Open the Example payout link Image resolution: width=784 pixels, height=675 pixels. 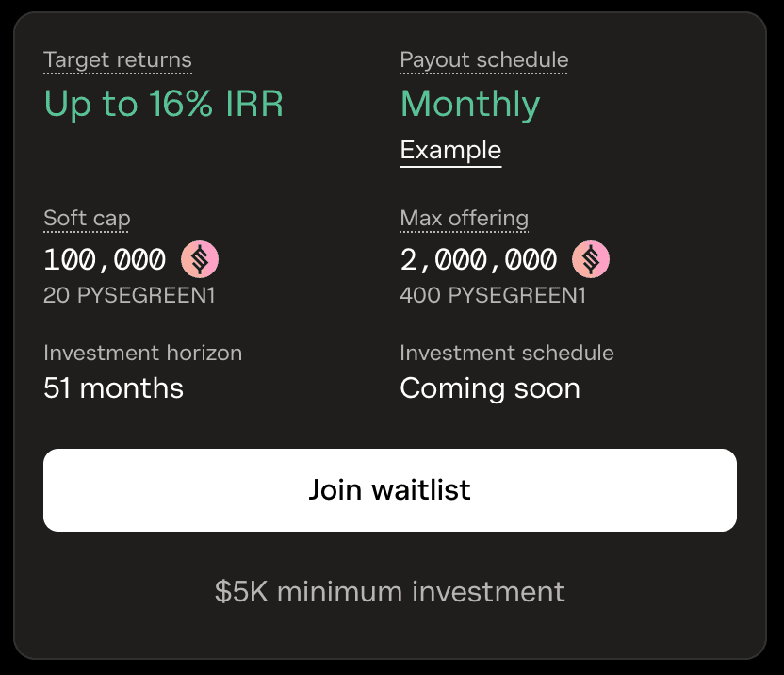pyautogui.click(x=450, y=151)
